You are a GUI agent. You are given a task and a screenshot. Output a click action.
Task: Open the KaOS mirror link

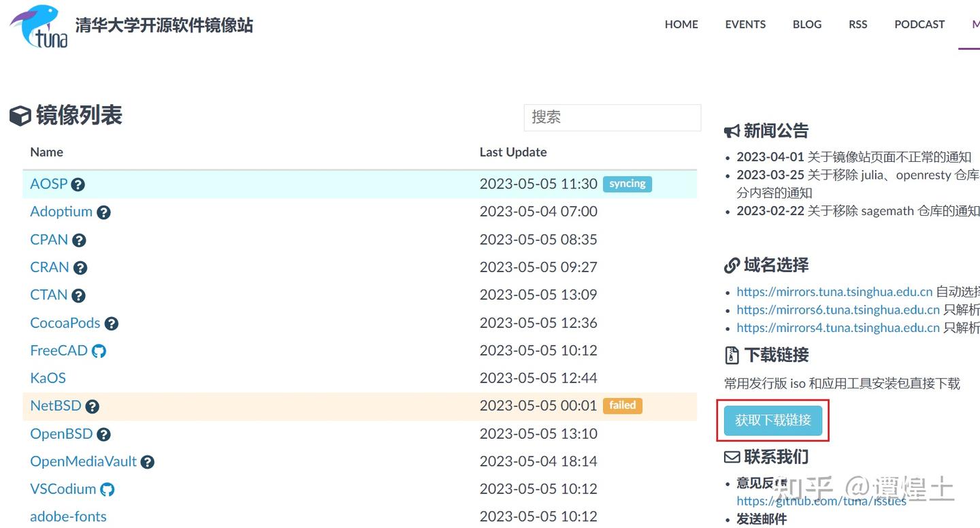click(48, 378)
